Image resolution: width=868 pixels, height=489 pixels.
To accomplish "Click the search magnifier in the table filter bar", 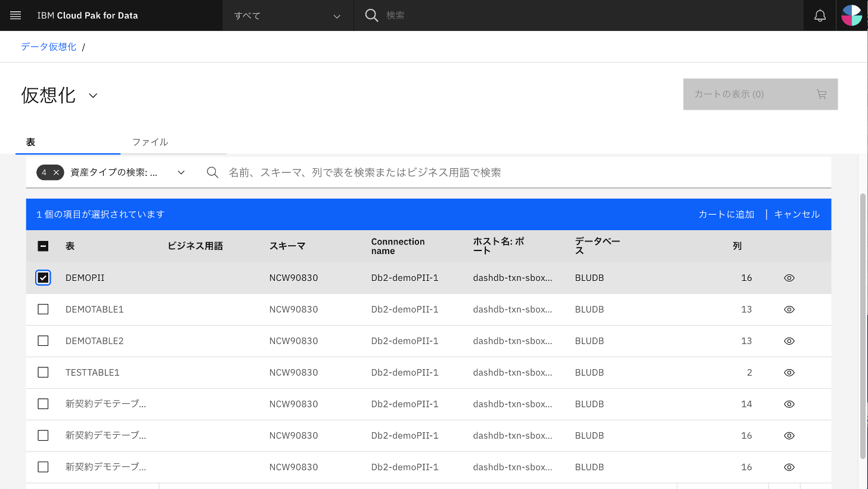I will (x=213, y=172).
